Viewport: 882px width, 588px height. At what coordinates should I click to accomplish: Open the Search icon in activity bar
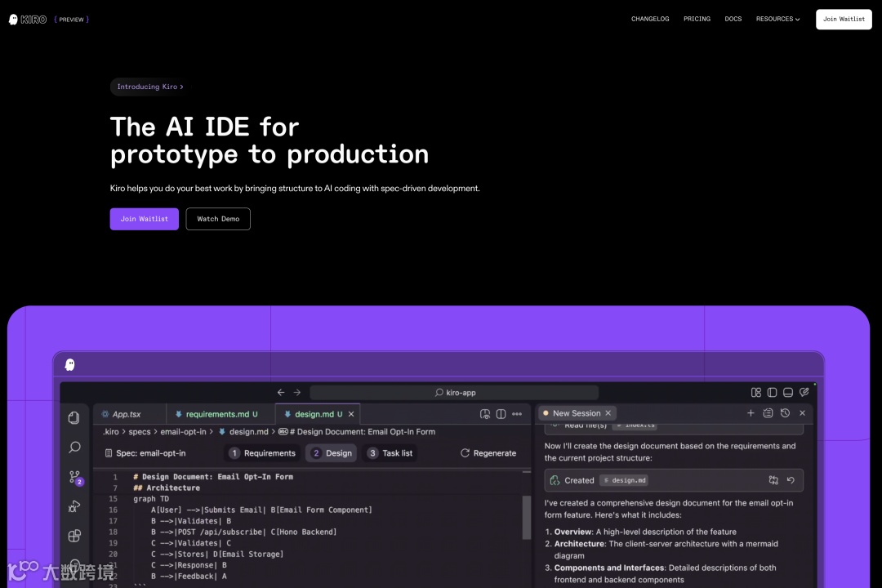tap(74, 448)
